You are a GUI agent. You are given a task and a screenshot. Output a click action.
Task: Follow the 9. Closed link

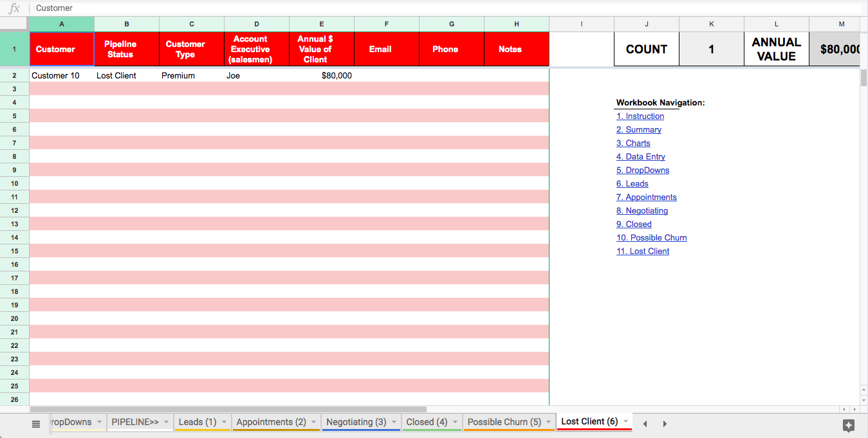(x=634, y=224)
